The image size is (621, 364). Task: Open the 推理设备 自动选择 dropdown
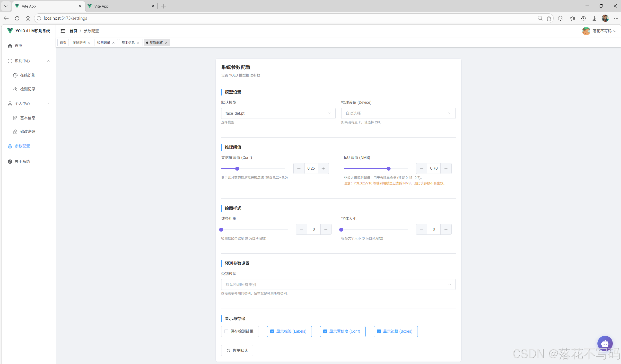coord(398,113)
